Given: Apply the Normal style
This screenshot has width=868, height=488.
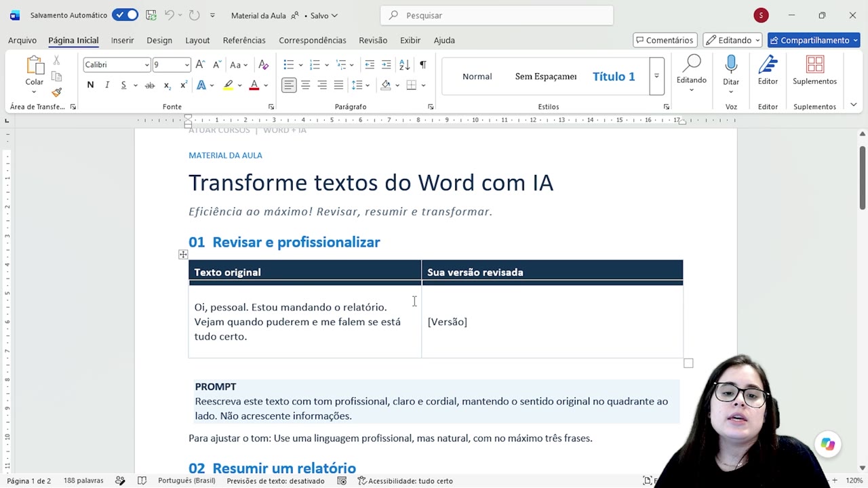Looking at the screenshot, I should click(x=477, y=77).
